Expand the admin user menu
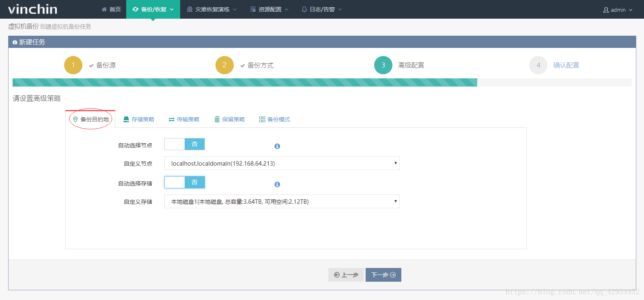The width and height of the screenshot is (644, 300). 617,10
